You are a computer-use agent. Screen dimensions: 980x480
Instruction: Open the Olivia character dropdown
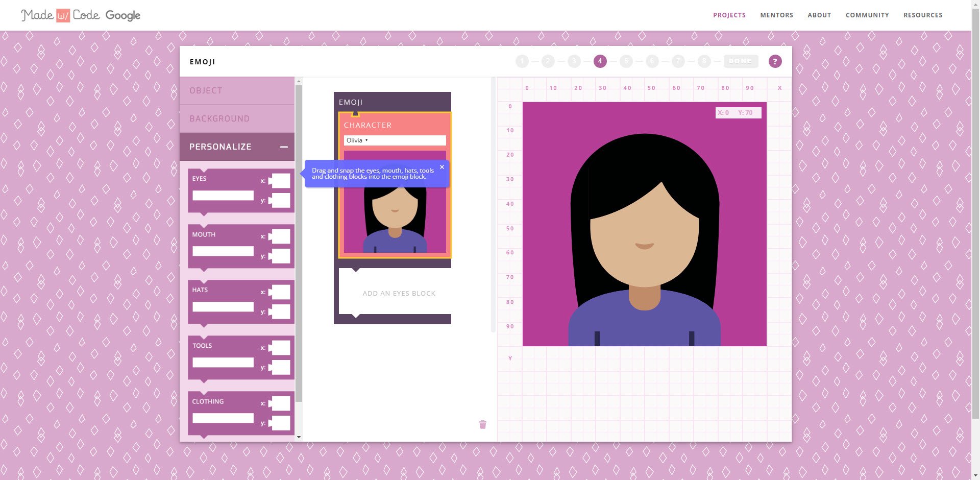click(x=394, y=140)
